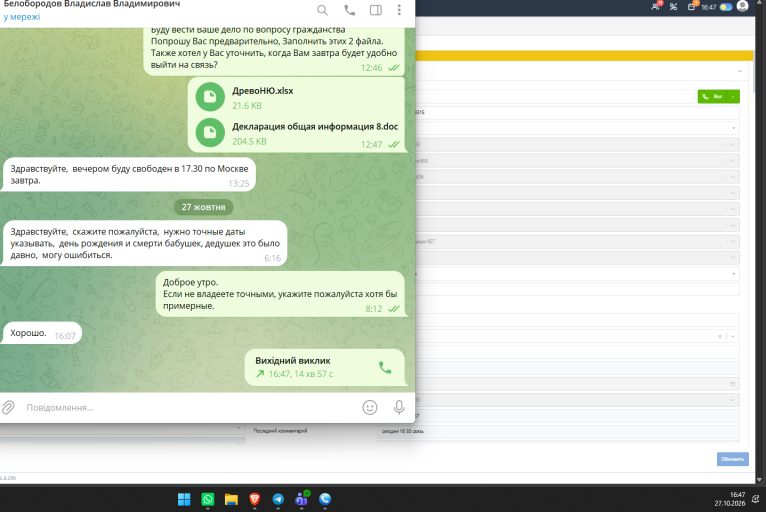Open the CRM calendar icon with orange badge
Viewport: 766px width, 512px height.
click(x=692, y=6)
